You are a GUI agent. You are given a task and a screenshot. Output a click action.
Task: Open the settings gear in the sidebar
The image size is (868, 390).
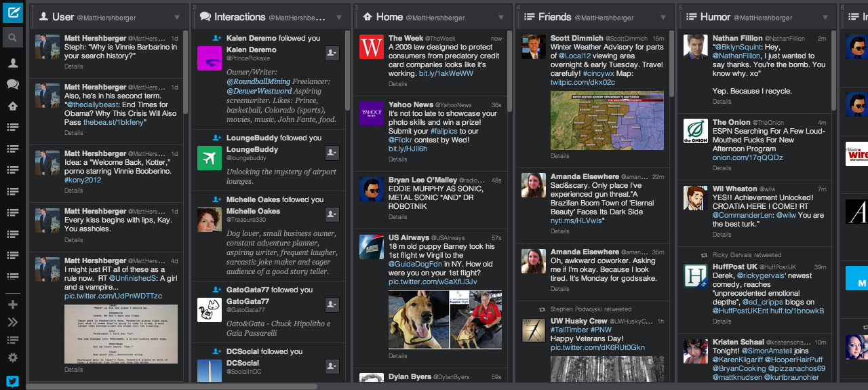pos(12,357)
